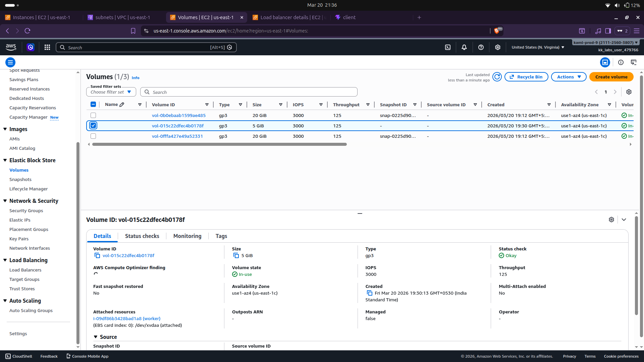Copy the Created timestamp in details
644x362 pixels.
point(370,293)
